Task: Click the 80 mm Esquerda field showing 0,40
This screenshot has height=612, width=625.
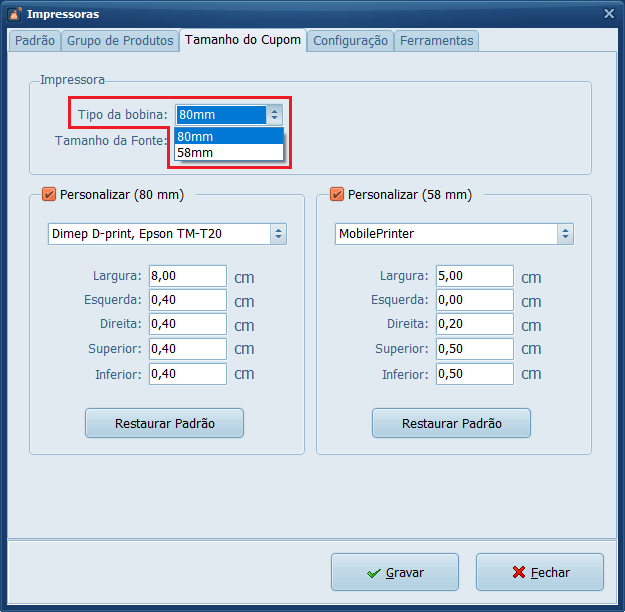Action: 188,300
